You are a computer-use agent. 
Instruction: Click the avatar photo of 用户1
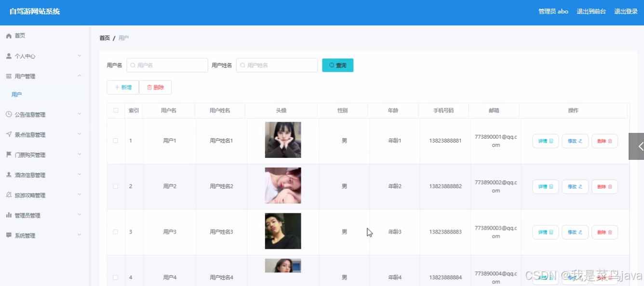pos(283,140)
